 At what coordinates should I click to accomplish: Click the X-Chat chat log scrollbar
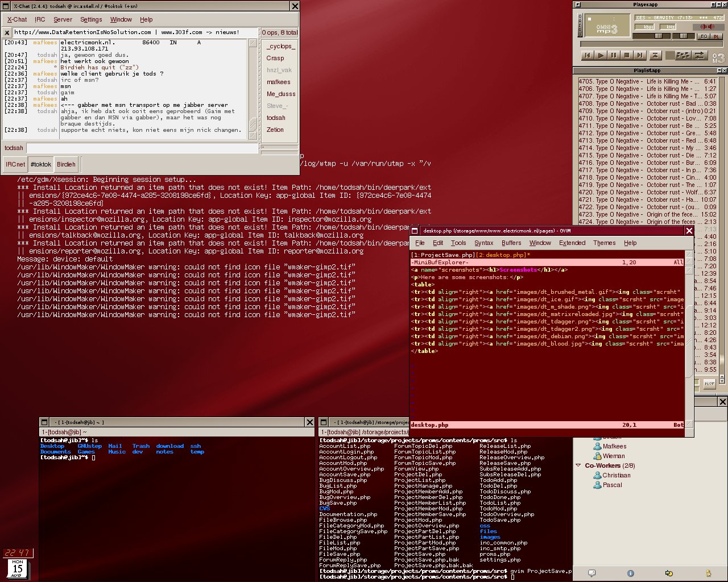(254, 89)
